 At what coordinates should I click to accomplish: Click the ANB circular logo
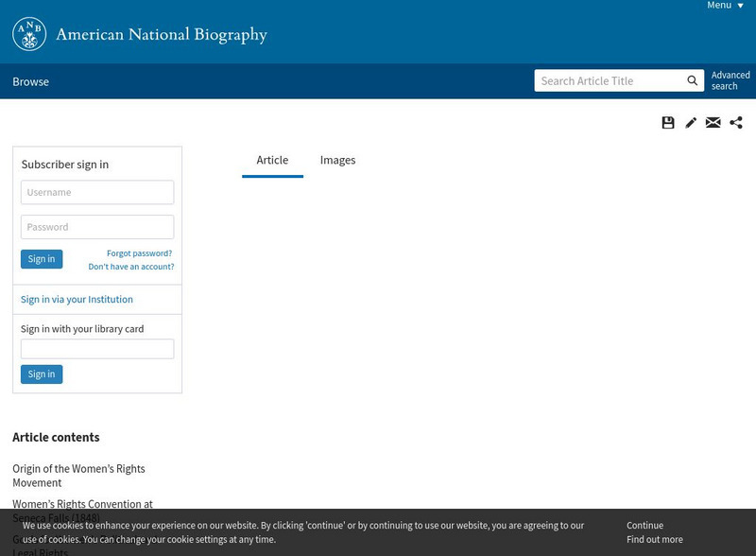[29, 34]
